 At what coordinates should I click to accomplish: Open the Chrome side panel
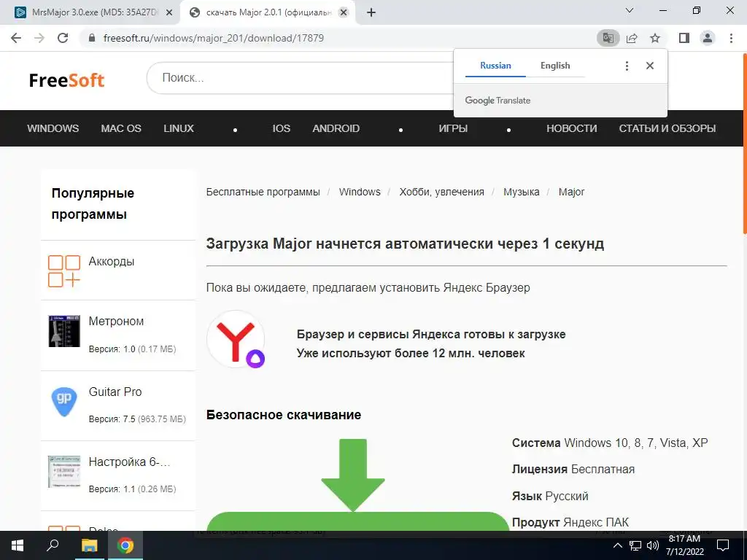tap(684, 38)
